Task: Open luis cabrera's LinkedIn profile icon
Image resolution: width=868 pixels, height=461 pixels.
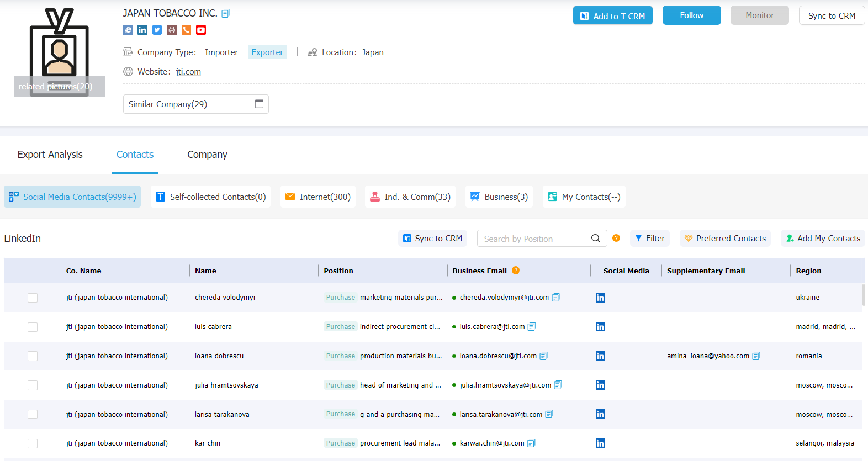Action: click(x=600, y=327)
